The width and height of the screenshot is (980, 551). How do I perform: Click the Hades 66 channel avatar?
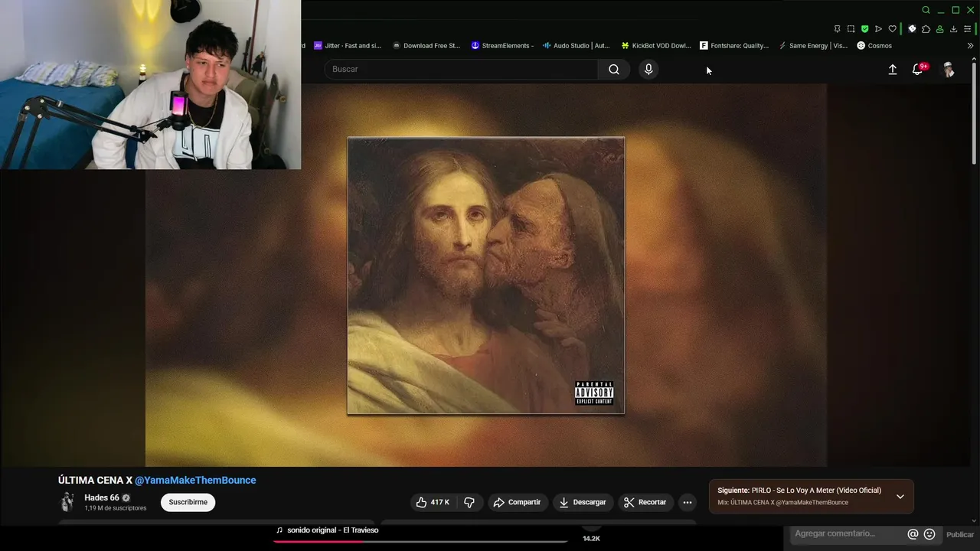coord(67,502)
